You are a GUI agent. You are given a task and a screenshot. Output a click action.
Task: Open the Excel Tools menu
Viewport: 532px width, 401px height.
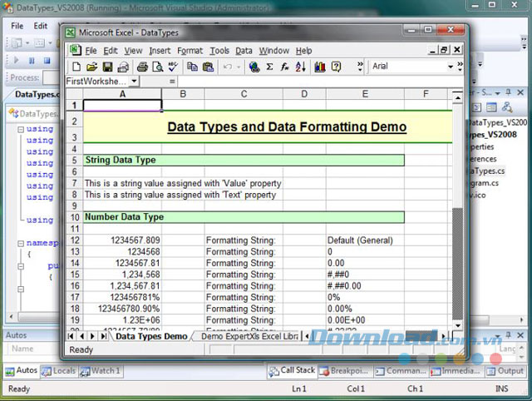point(219,51)
